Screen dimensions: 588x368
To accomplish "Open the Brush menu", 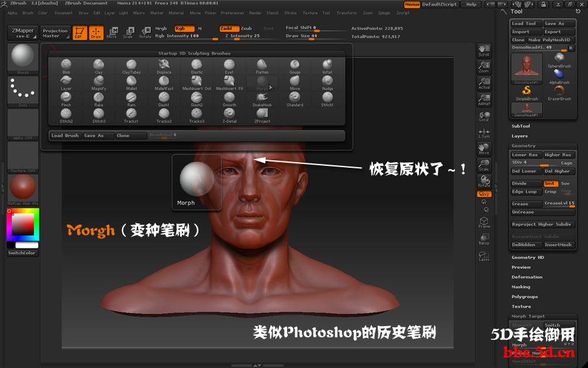I will [28, 13].
